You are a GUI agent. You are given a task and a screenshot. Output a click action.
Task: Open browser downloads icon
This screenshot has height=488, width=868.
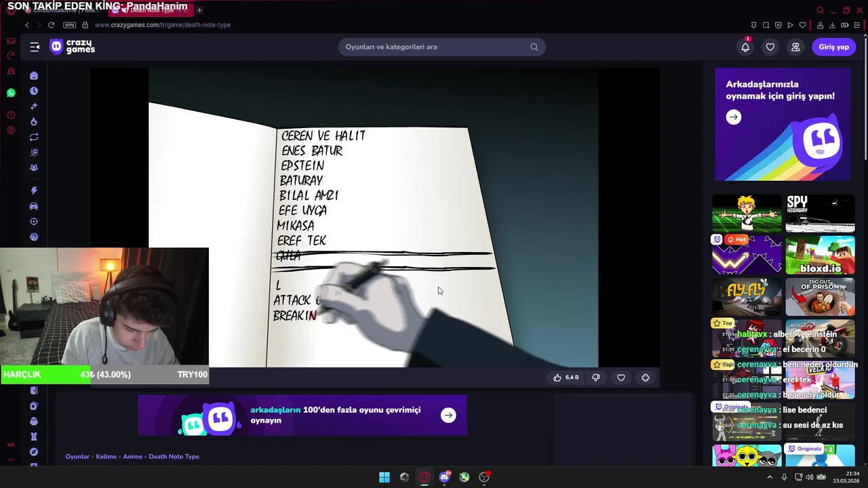pyautogui.click(x=832, y=25)
